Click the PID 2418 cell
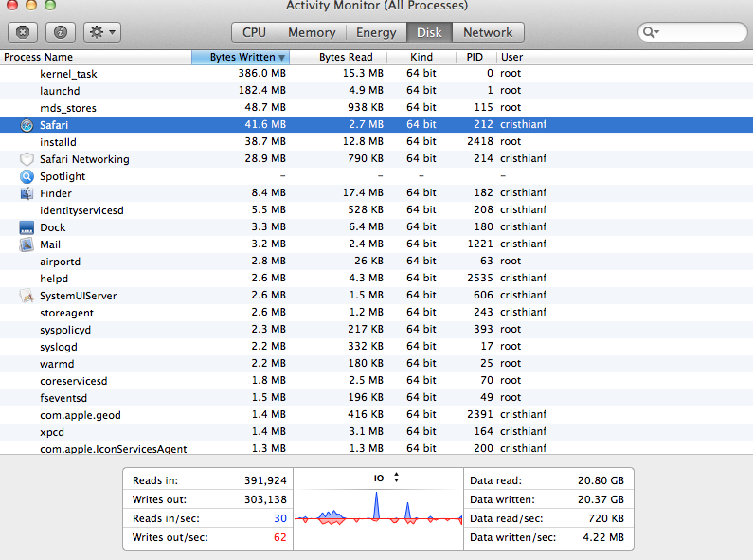Screen dimensions: 753x560 point(480,141)
